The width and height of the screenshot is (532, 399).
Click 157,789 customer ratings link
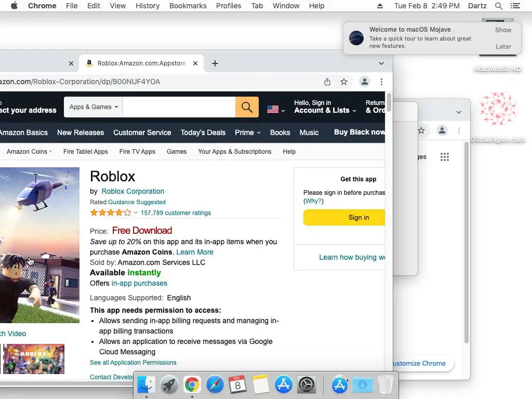176,212
